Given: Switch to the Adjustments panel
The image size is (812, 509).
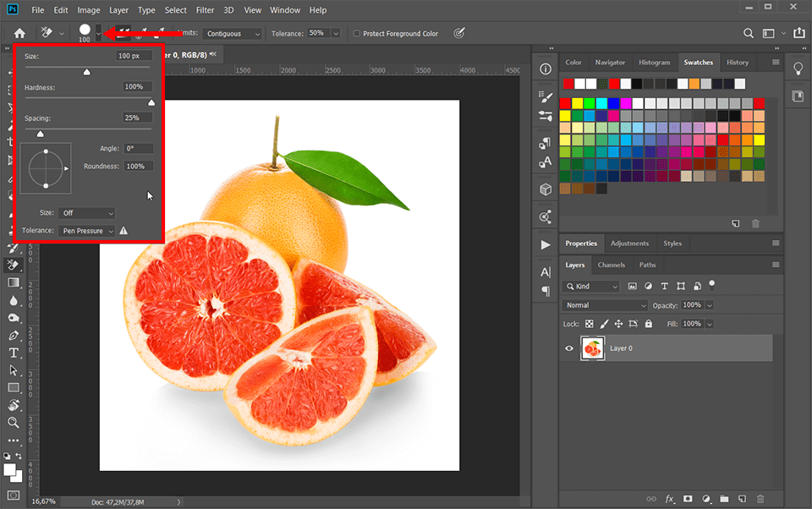Looking at the screenshot, I should coord(631,243).
